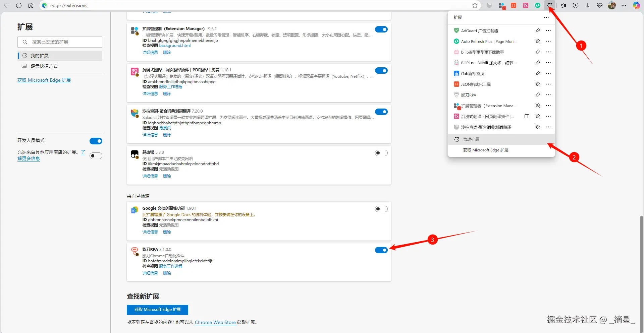Open more actions for BiliPlus
The width and height of the screenshot is (644, 333).
(x=548, y=63)
